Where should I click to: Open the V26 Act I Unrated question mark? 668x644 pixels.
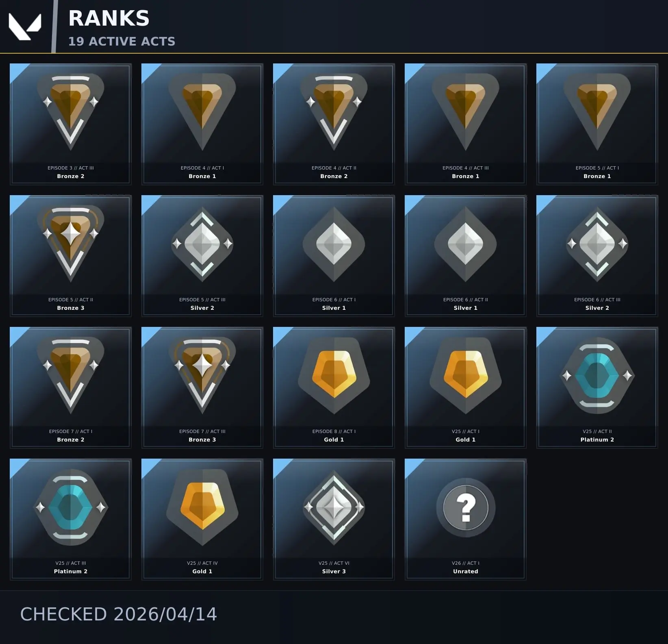[466, 507]
